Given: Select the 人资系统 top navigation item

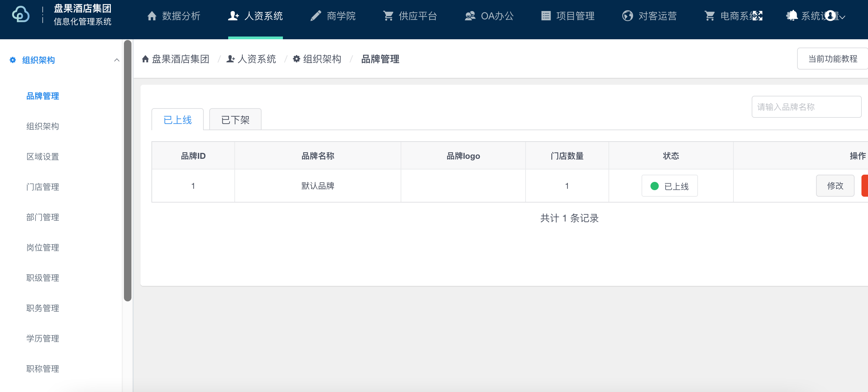Looking at the screenshot, I should tap(255, 16).
